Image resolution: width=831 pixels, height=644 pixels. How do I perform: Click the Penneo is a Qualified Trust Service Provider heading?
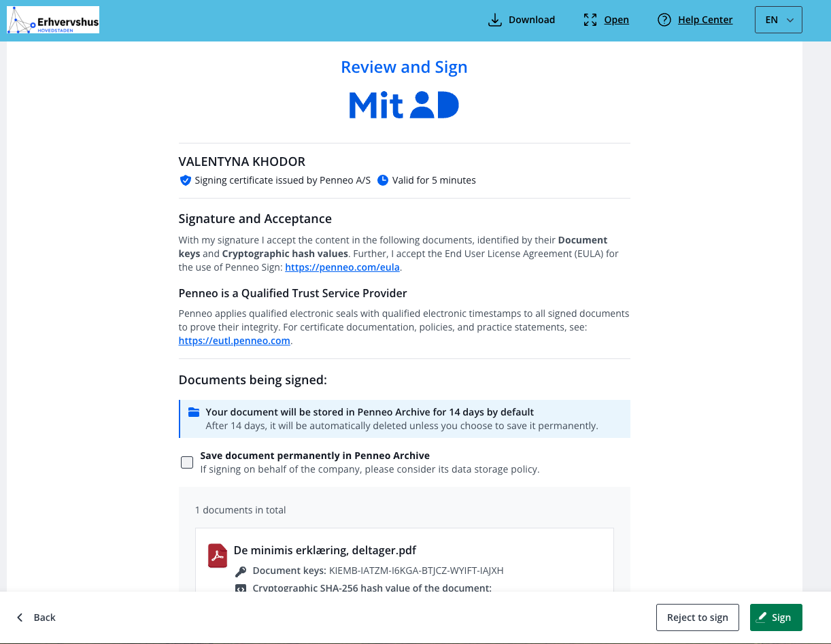coord(292,294)
